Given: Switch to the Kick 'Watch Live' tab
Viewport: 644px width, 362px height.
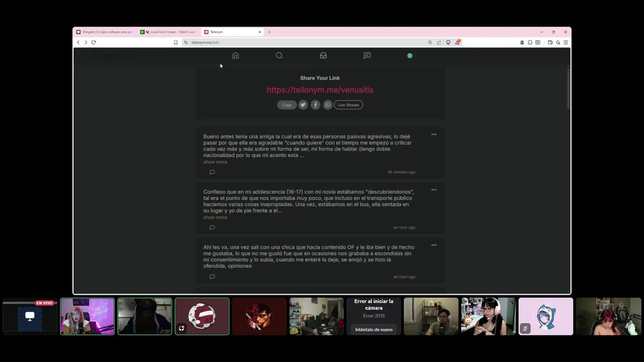Looking at the screenshot, I should pyautogui.click(x=169, y=32).
